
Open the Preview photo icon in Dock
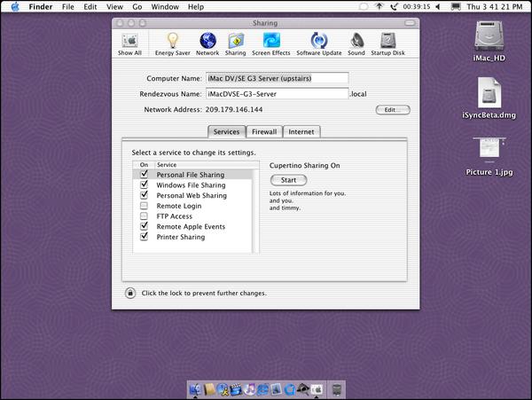coord(276,389)
